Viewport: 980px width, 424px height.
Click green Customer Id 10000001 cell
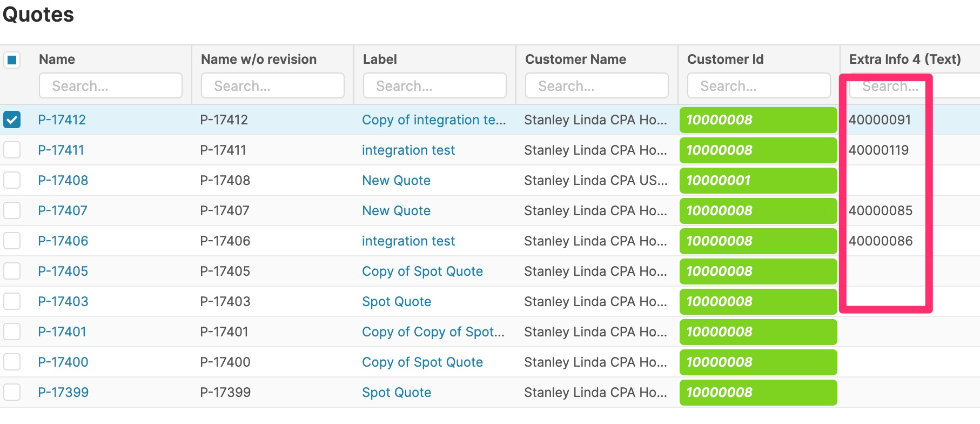coord(758,180)
